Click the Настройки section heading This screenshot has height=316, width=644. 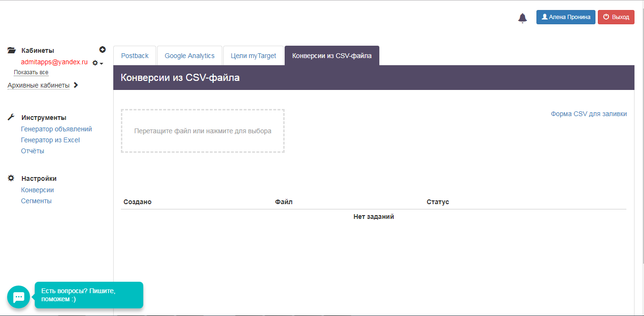coord(39,178)
